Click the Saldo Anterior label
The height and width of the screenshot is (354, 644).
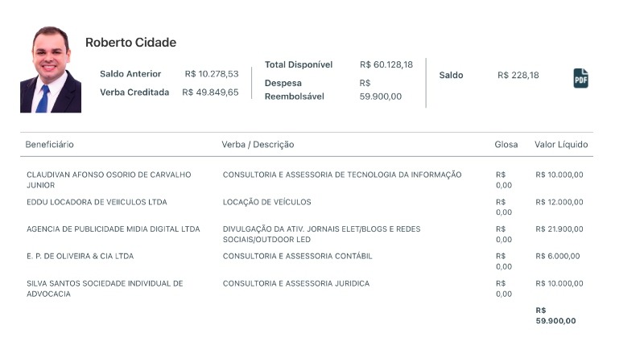130,74
